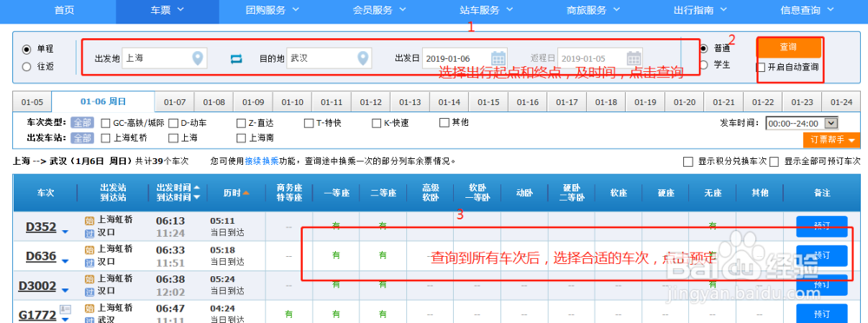
Task: Check T-特快 train type filter
Action: tap(308, 123)
